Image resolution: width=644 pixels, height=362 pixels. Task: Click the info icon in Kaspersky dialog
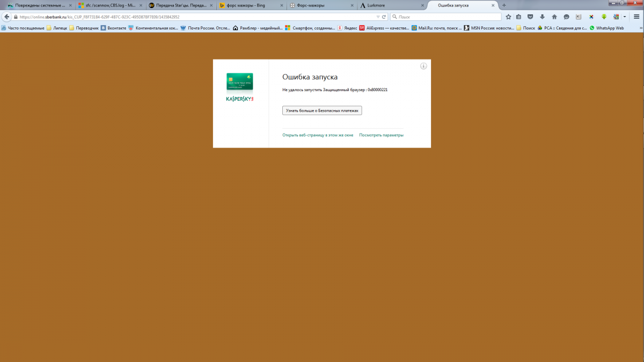[423, 66]
